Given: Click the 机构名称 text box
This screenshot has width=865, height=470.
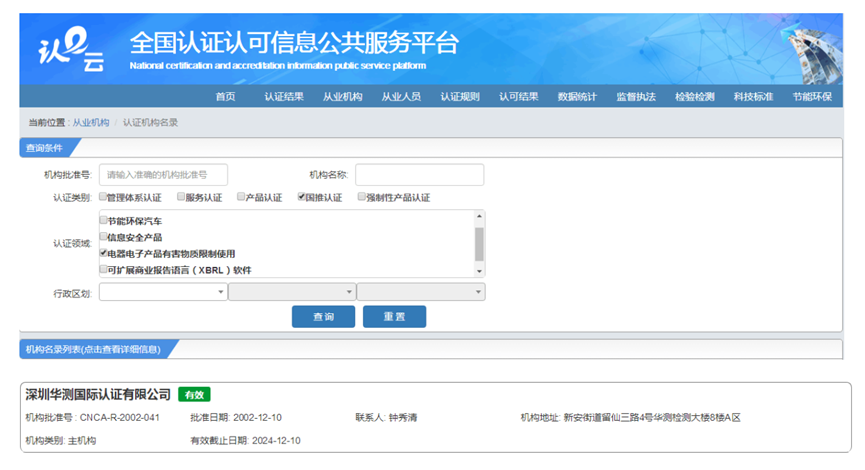Looking at the screenshot, I should 419,175.
